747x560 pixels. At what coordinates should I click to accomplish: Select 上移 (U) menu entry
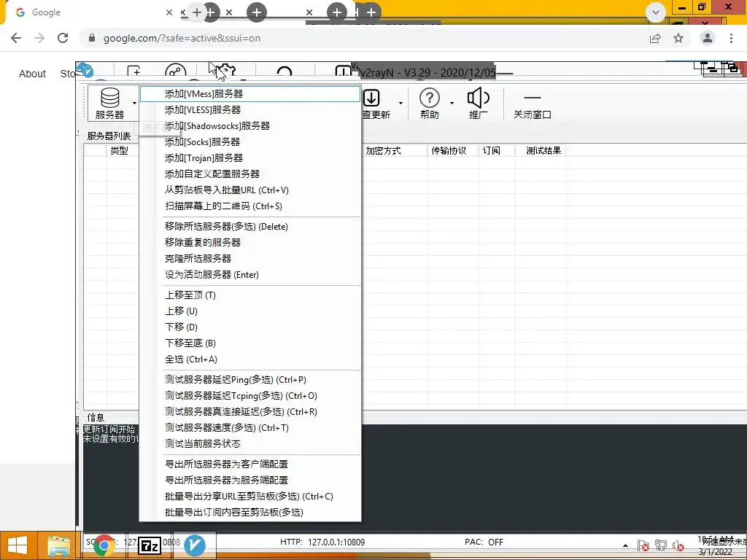(x=250, y=311)
